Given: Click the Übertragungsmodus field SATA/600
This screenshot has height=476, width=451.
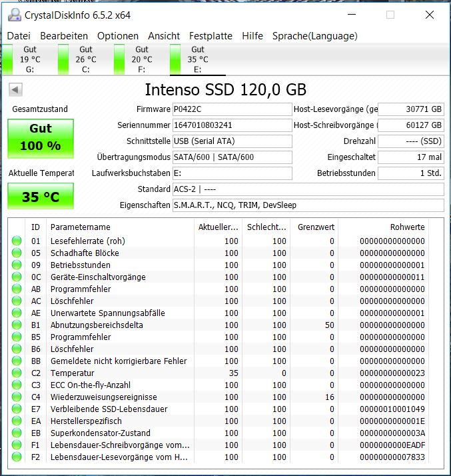Looking at the screenshot, I should click(232, 157).
